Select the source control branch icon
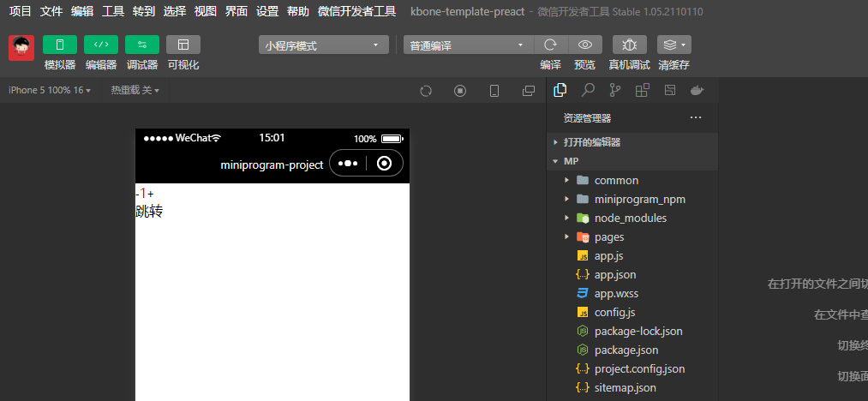The height and width of the screenshot is (401, 868). pyautogui.click(x=615, y=90)
